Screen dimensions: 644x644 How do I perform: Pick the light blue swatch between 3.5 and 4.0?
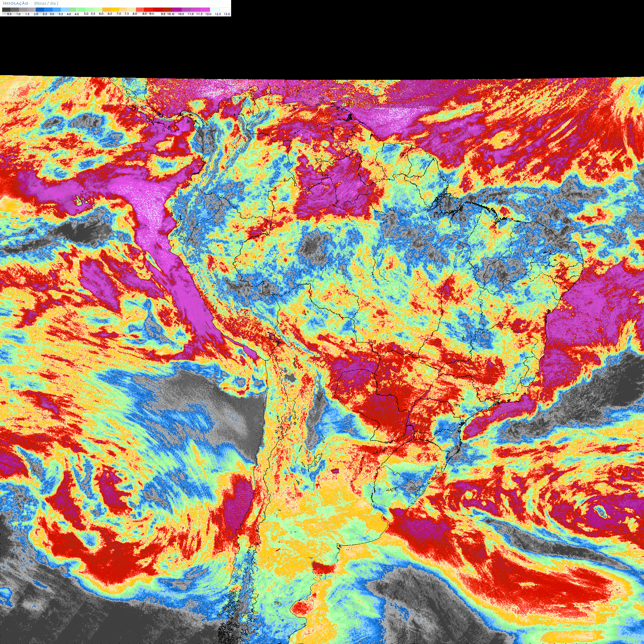click(x=65, y=10)
